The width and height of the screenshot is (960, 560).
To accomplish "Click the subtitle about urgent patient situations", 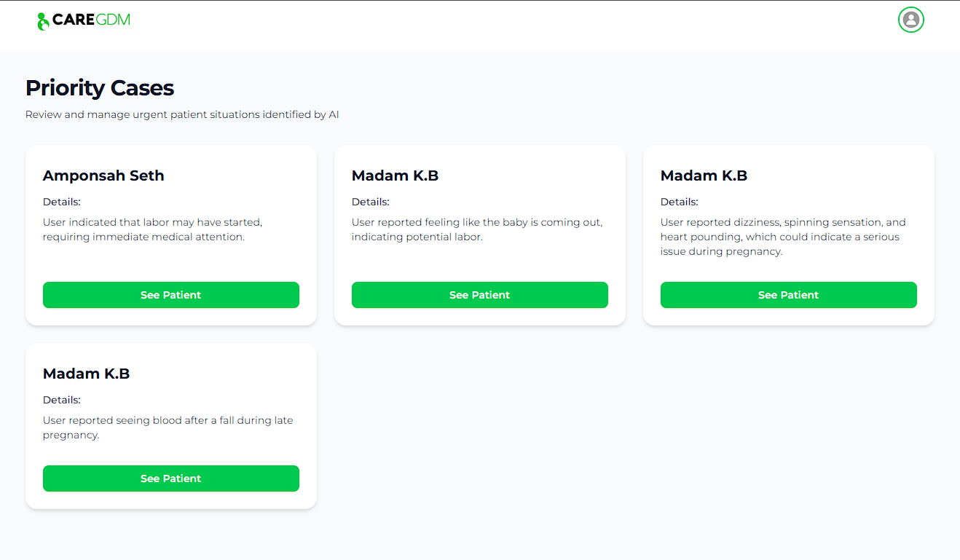I will (182, 114).
